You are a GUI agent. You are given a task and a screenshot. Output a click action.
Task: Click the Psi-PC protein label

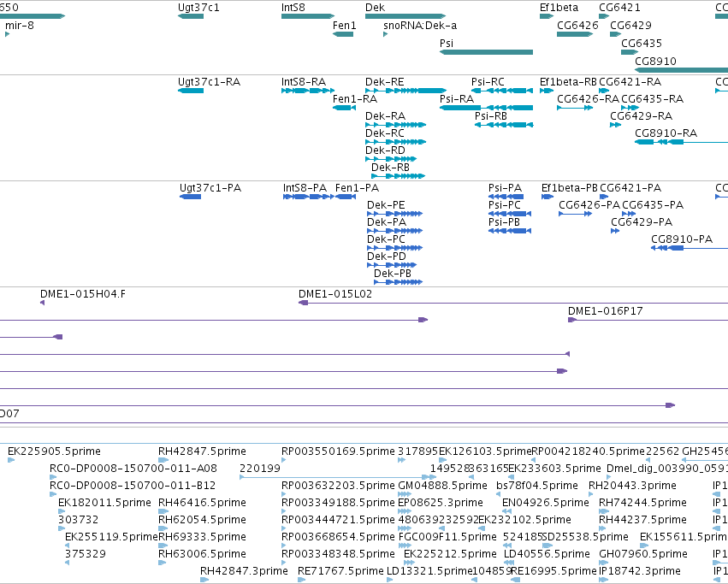[x=505, y=205]
